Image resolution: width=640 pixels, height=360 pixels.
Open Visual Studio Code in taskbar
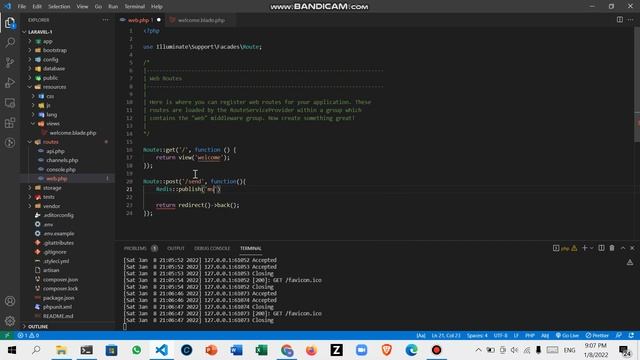click(162, 350)
